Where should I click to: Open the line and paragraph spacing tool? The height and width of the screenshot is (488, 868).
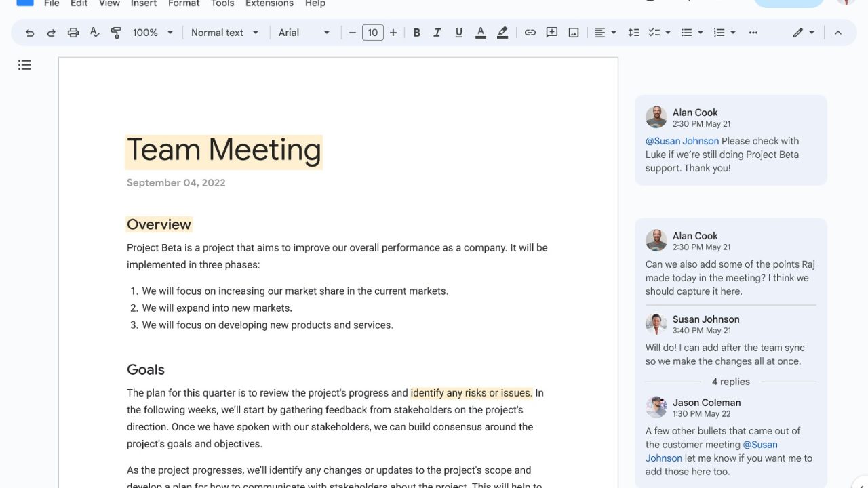[x=633, y=33]
